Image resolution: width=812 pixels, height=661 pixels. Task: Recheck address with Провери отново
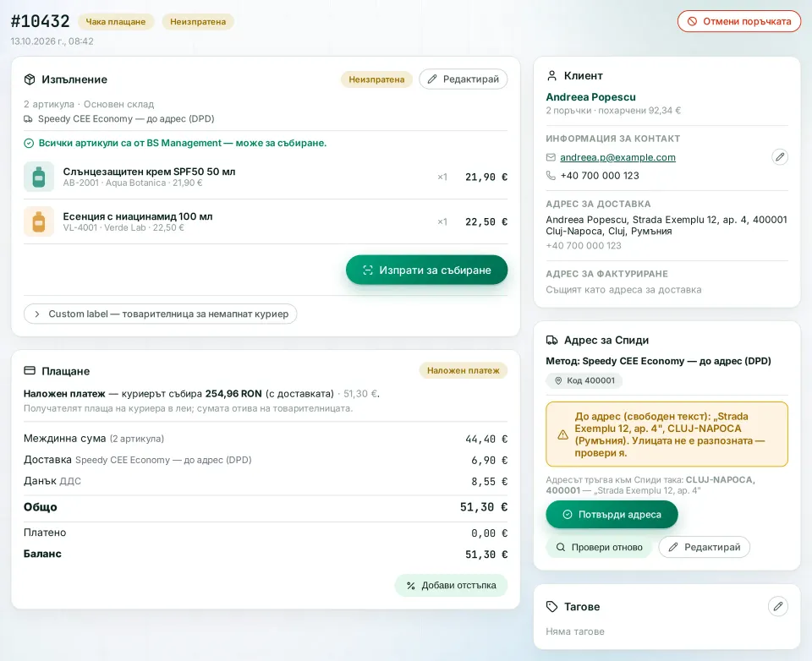click(x=599, y=547)
